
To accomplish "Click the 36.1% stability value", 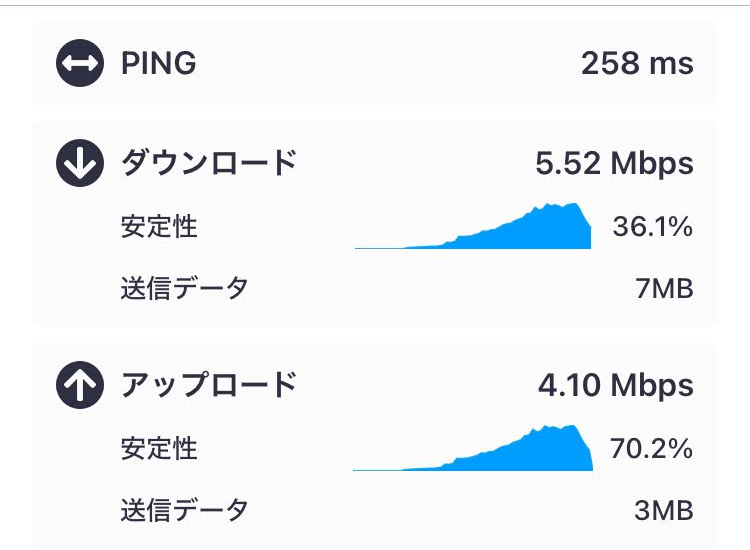I will (653, 226).
